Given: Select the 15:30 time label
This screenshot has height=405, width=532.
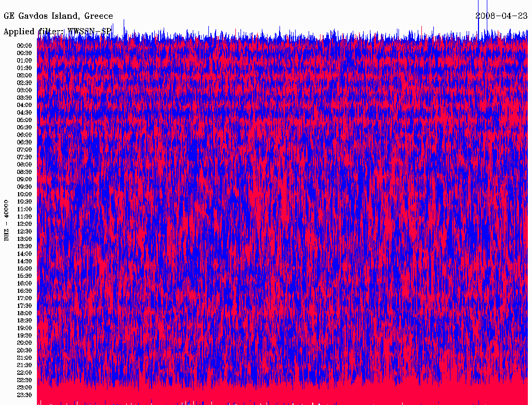Looking at the screenshot, I should click(x=24, y=276).
